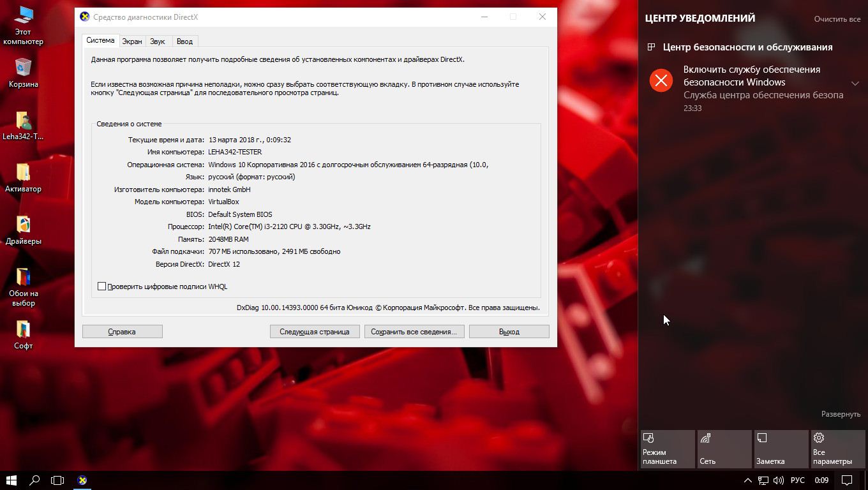The height and width of the screenshot is (490, 868).
Task: Click the computer name LEHA342-TESTER
Action: 235,152
